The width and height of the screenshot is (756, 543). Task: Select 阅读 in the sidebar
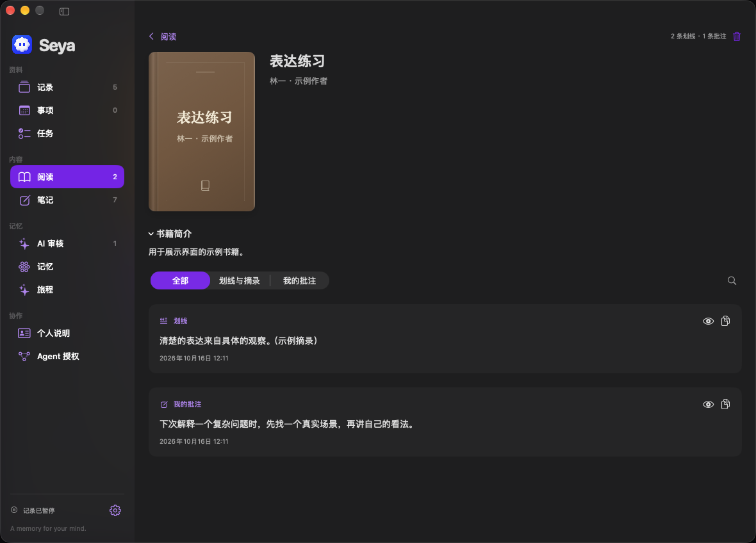coord(67,177)
